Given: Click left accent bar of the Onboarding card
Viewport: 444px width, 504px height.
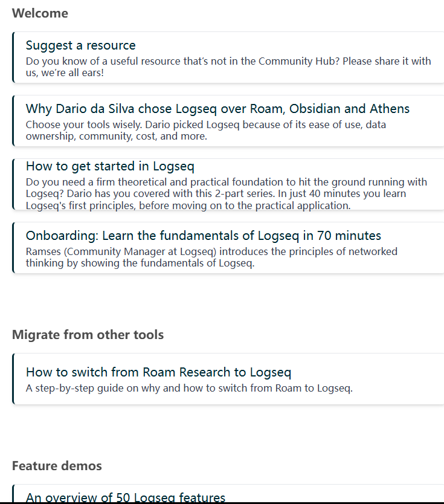Looking at the screenshot, I should click(13, 248).
